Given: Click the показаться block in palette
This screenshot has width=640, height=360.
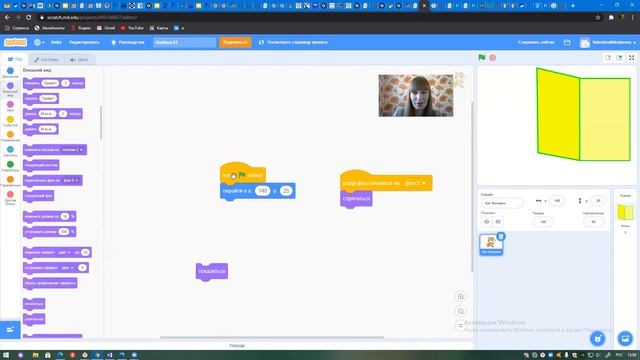Looking at the screenshot, I should 34,304.
